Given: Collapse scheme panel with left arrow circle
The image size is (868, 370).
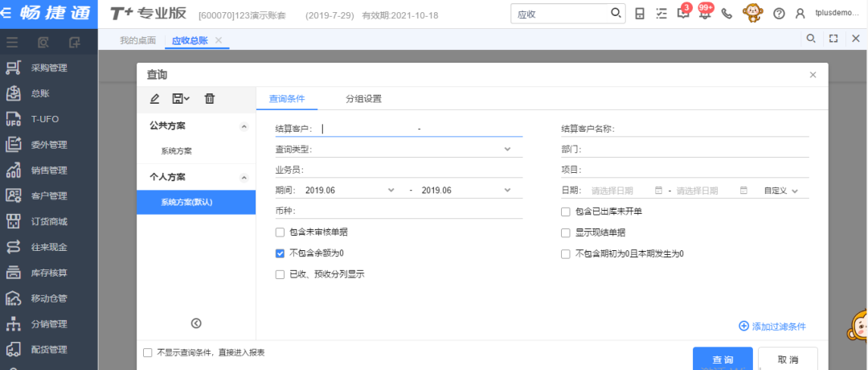Looking at the screenshot, I should (196, 323).
